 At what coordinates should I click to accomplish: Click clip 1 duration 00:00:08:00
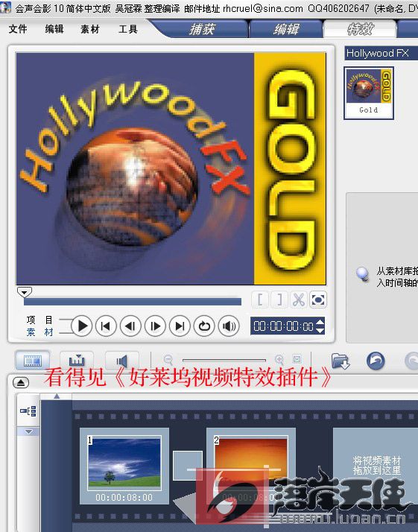124,498
